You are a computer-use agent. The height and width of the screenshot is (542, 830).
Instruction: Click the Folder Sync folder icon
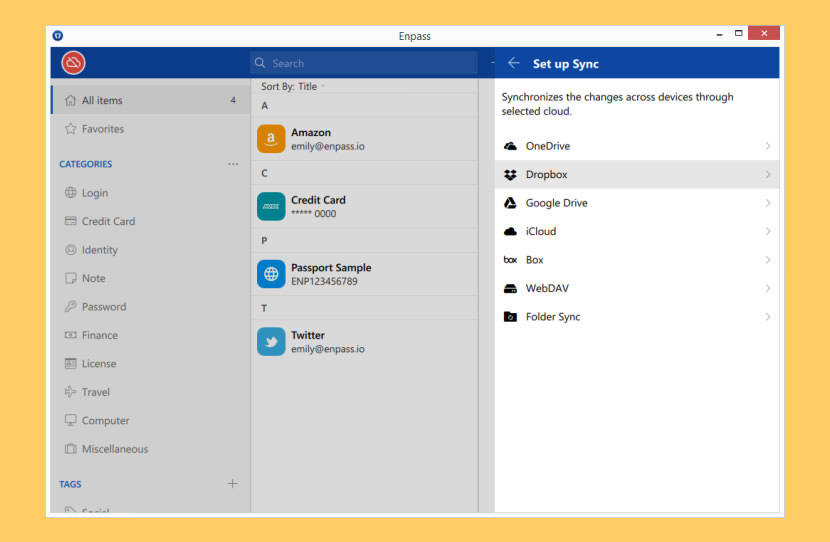coord(510,317)
